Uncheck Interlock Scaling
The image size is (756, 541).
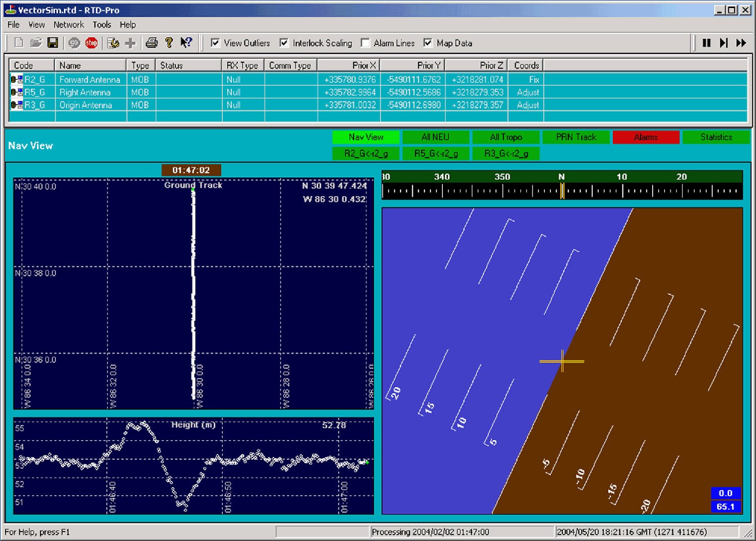[283, 43]
